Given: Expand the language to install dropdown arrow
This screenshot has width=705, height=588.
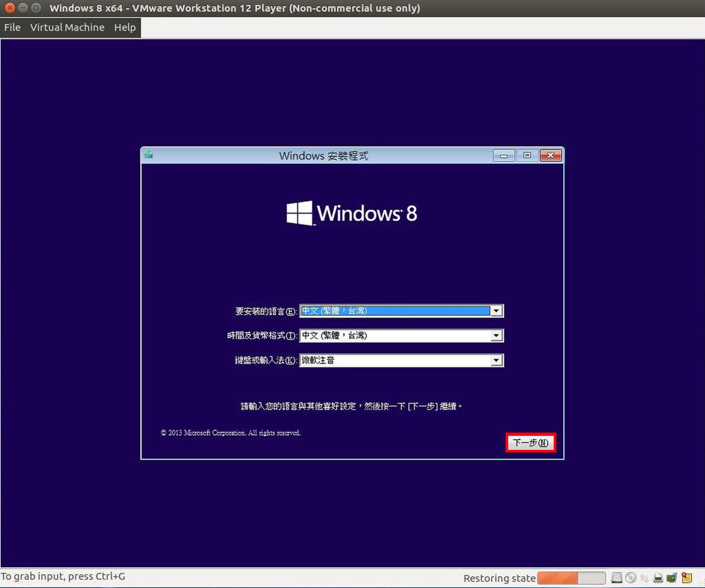Looking at the screenshot, I should click(x=496, y=311).
